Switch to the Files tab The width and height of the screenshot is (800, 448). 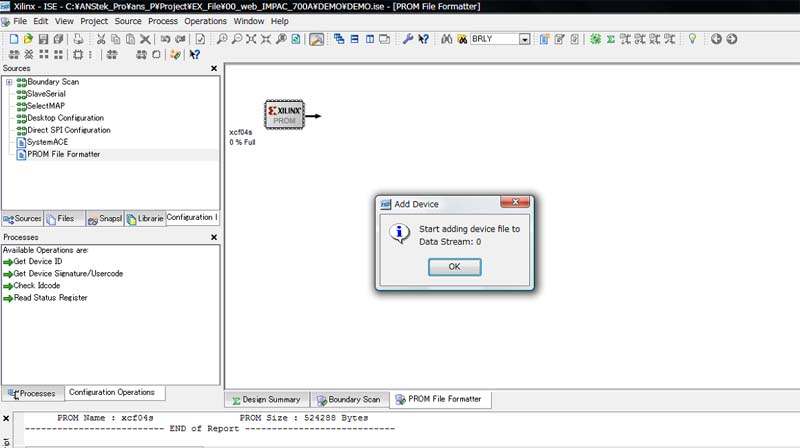click(65, 218)
